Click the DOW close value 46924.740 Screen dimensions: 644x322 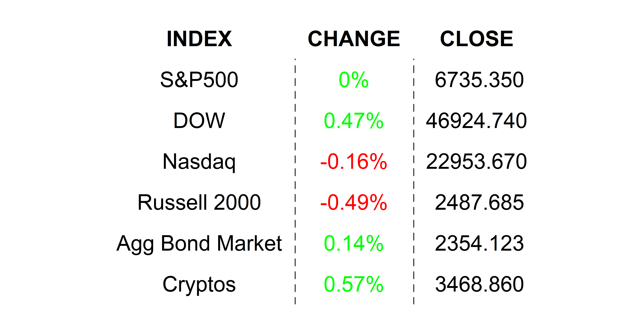click(x=477, y=121)
